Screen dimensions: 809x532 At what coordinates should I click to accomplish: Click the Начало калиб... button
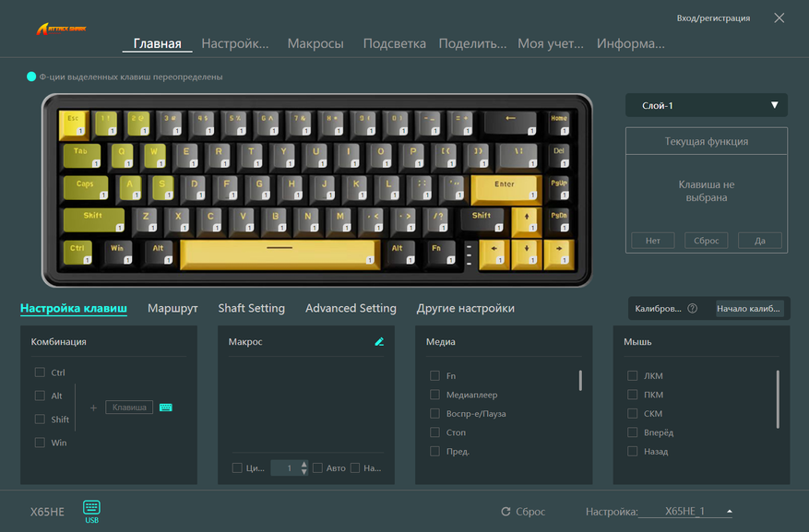(748, 308)
